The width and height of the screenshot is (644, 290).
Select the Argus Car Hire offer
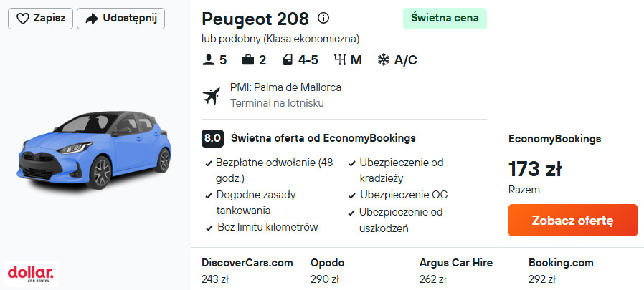[455, 271]
